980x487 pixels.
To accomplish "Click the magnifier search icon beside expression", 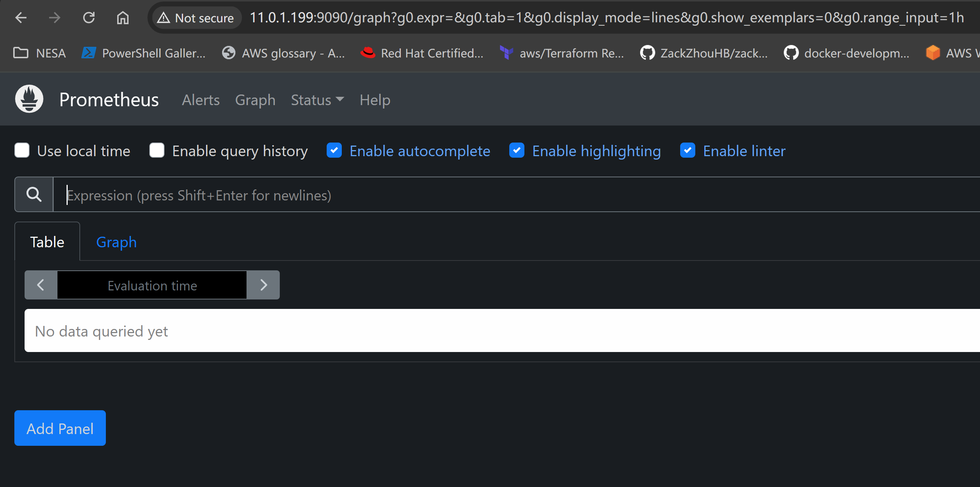I will 34,194.
